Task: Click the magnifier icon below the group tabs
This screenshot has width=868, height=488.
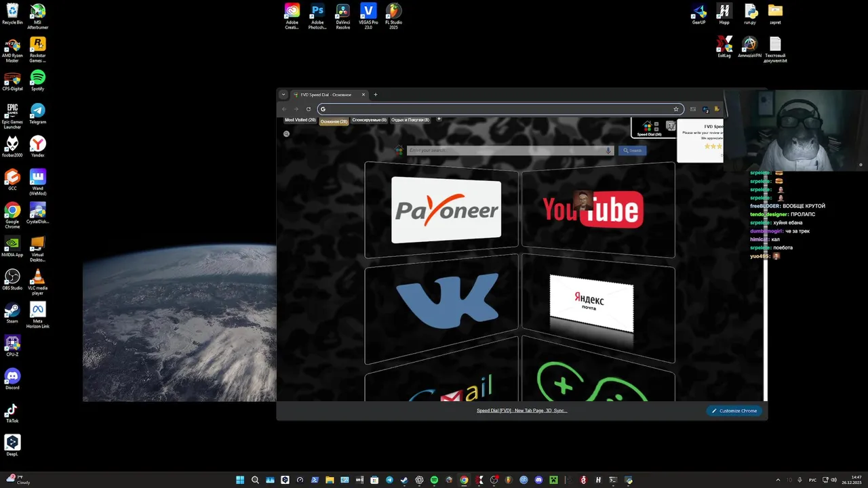Action: pyautogui.click(x=286, y=134)
